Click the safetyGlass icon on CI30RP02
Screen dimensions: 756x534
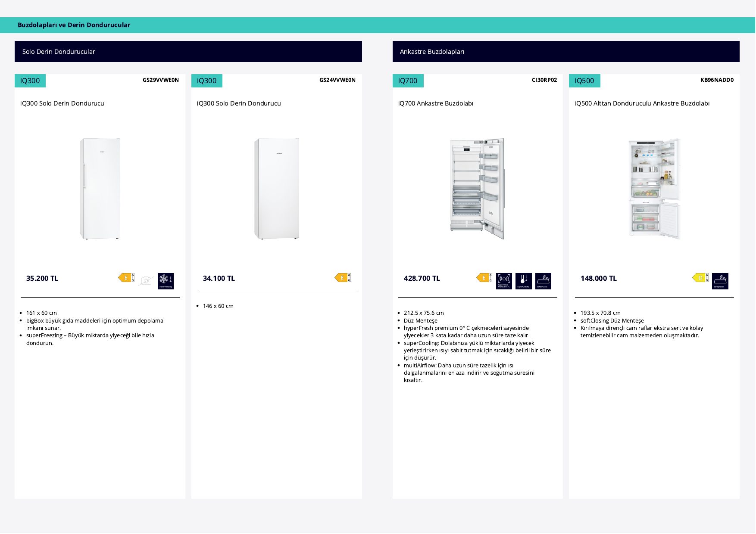[x=543, y=281]
